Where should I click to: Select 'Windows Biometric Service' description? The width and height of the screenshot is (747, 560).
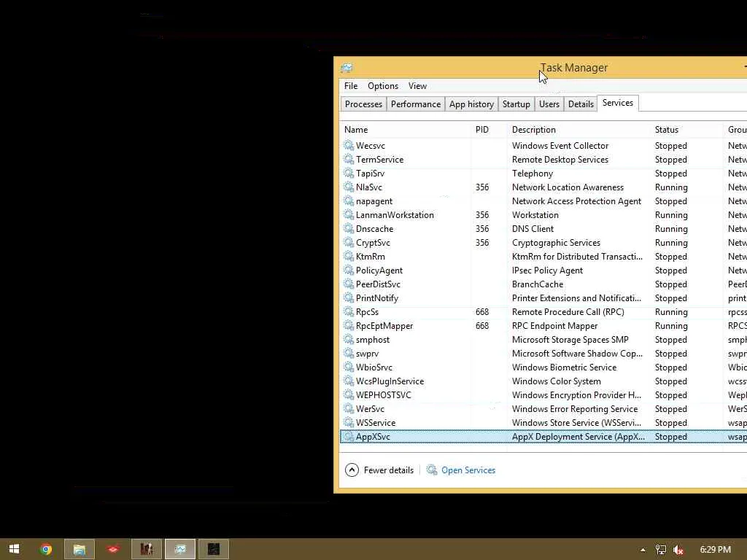click(564, 367)
